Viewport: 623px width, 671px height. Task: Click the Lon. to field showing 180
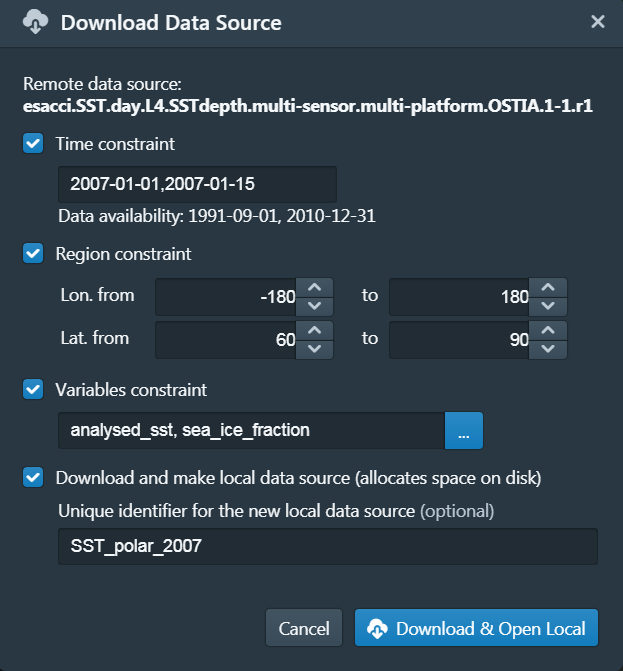click(x=459, y=297)
